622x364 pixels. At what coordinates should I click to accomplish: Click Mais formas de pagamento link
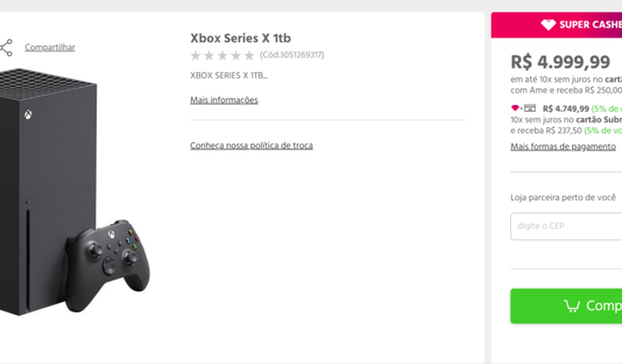(x=562, y=146)
